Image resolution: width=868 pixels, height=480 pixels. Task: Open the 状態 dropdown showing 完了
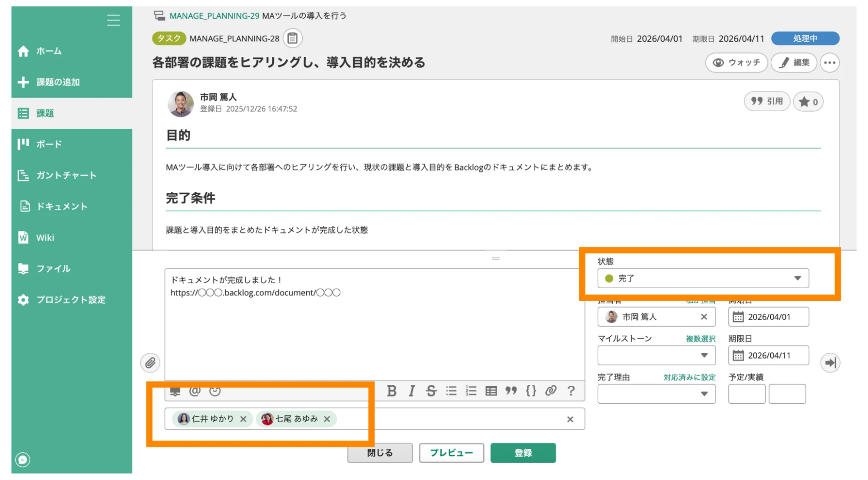point(703,278)
